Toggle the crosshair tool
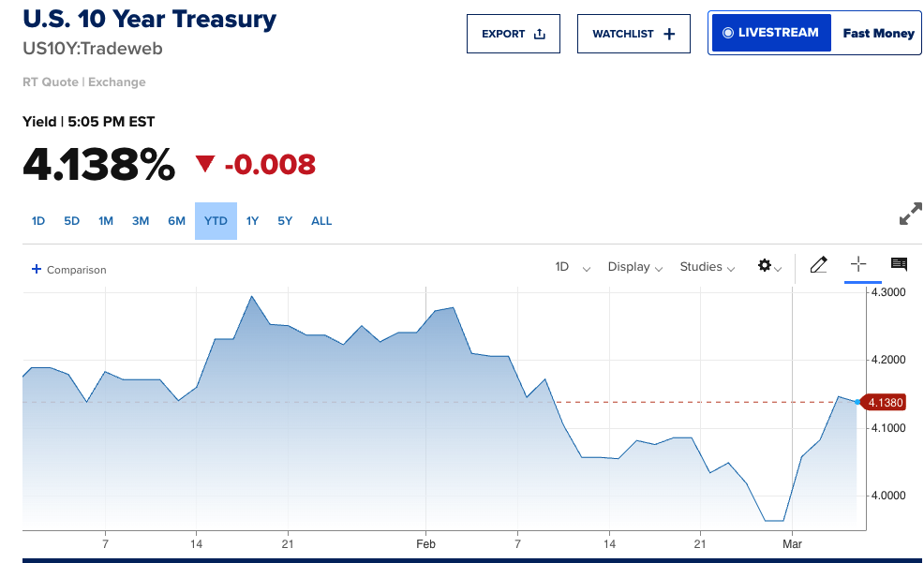Screen dimensions: 924x563 [858, 265]
